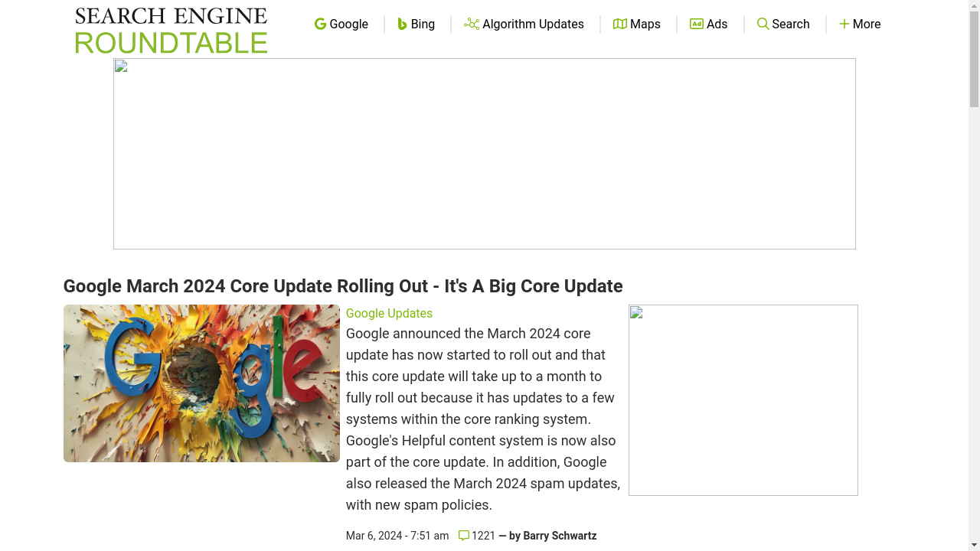Open the shattered Google logo article thumbnail
980x551 pixels.
[201, 383]
